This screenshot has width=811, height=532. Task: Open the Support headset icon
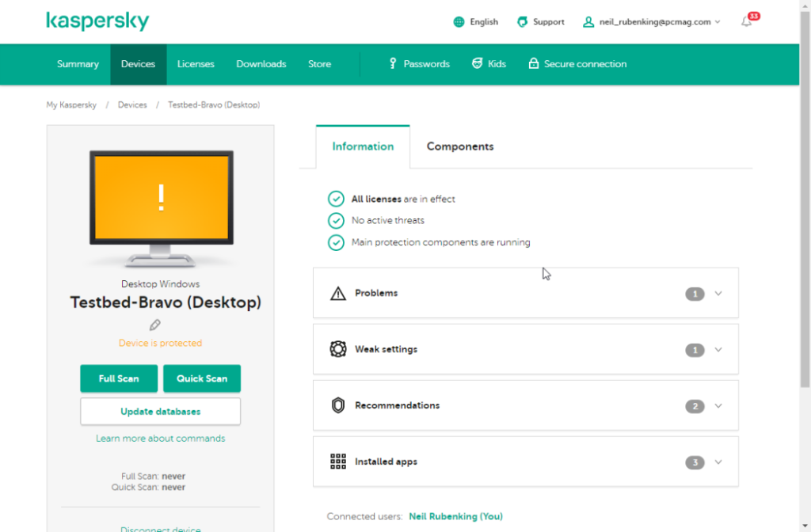[x=522, y=21]
